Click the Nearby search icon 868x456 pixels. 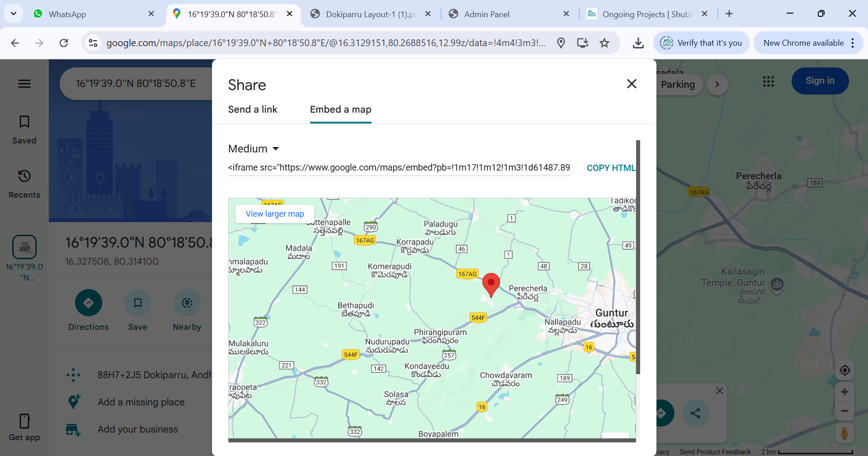187,303
